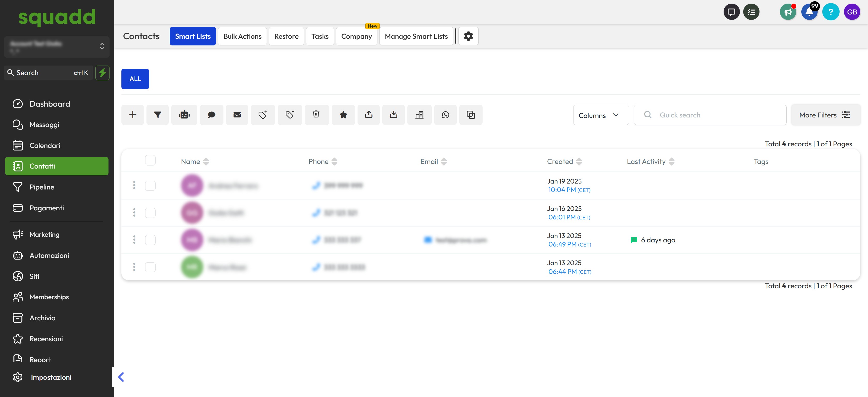Click the More Filters button
The height and width of the screenshot is (397, 868).
(825, 115)
